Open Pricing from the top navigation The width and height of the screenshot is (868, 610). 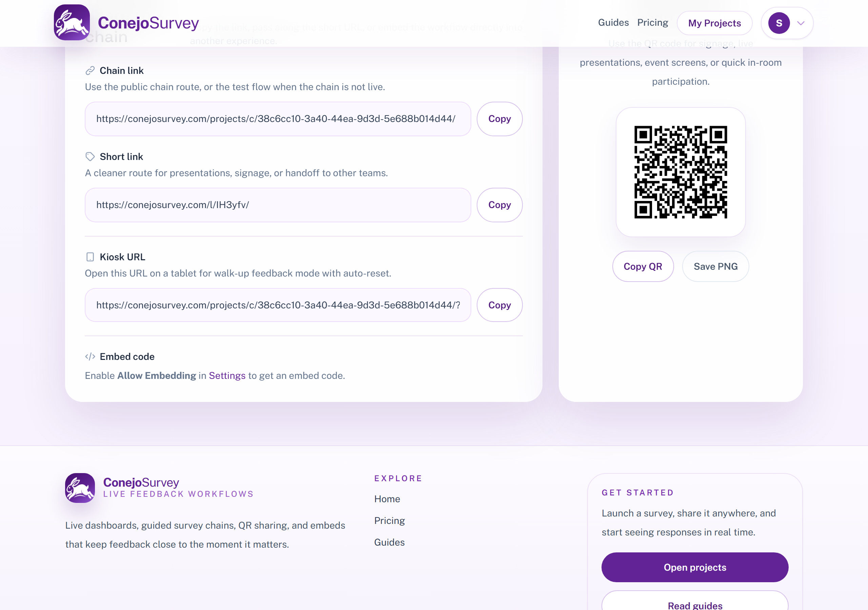652,22
